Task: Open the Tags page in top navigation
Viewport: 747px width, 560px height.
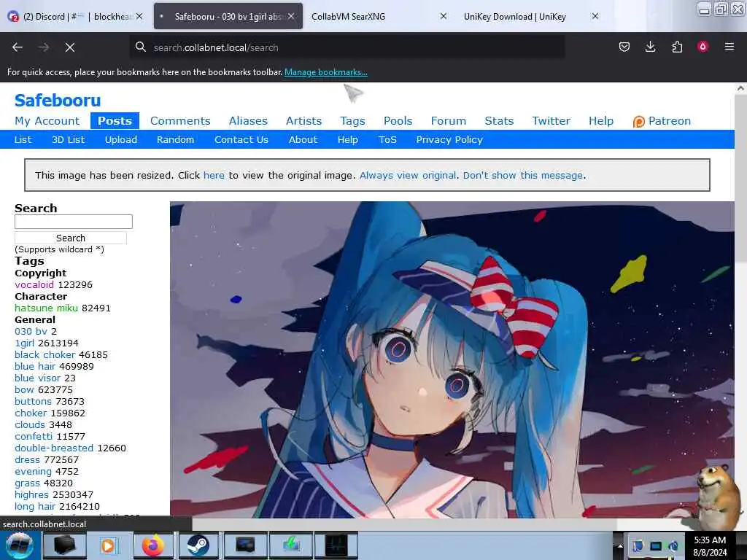Action: [x=352, y=121]
